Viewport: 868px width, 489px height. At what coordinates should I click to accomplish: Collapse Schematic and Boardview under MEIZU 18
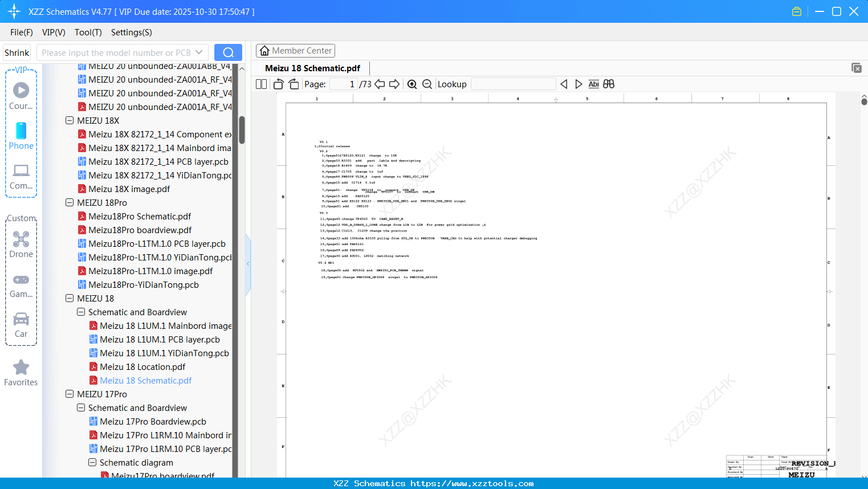(81, 312)
